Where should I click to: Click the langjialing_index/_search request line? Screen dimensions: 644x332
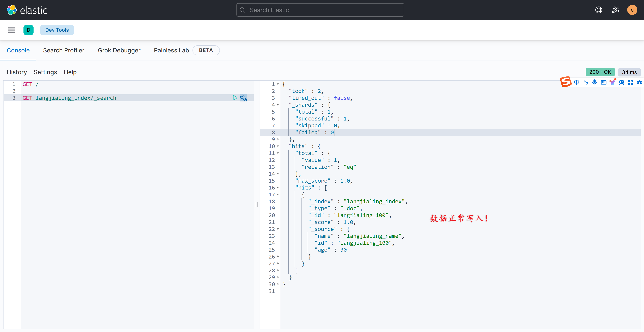(69, 98)
